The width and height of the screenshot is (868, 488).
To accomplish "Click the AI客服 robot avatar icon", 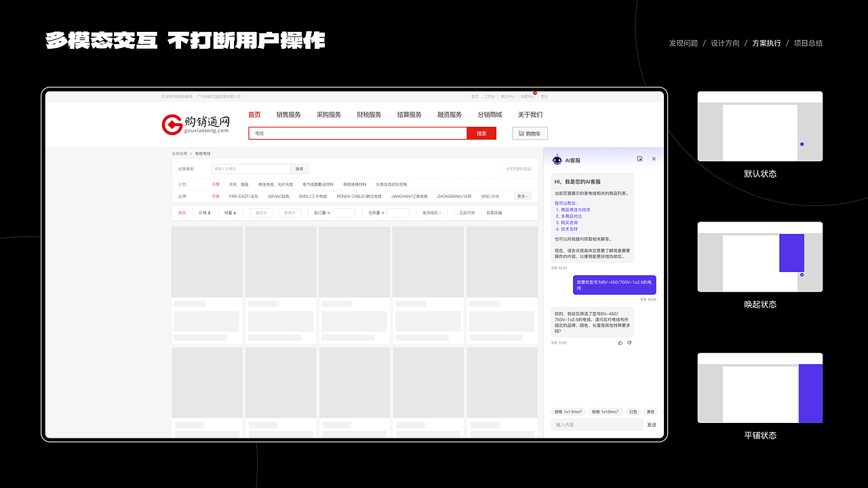I will [x=557, y=160].
